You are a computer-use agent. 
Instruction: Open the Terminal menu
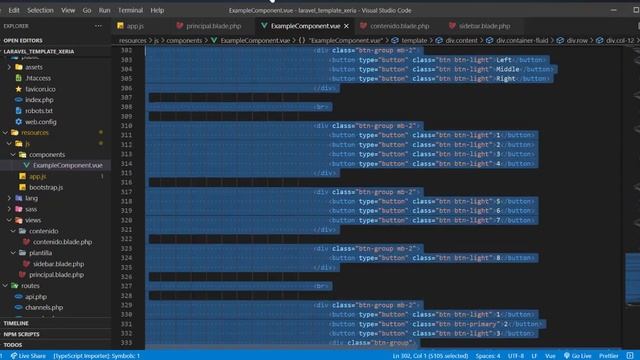pos(130,10)
